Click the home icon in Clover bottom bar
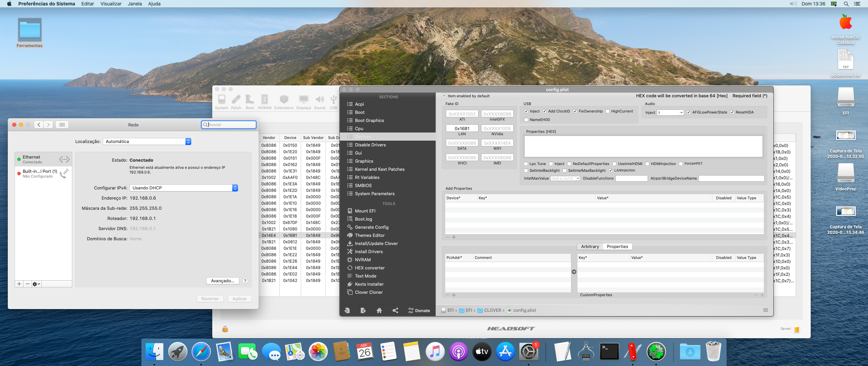Viewport: 868px width, 366px height. coord(379,310)
